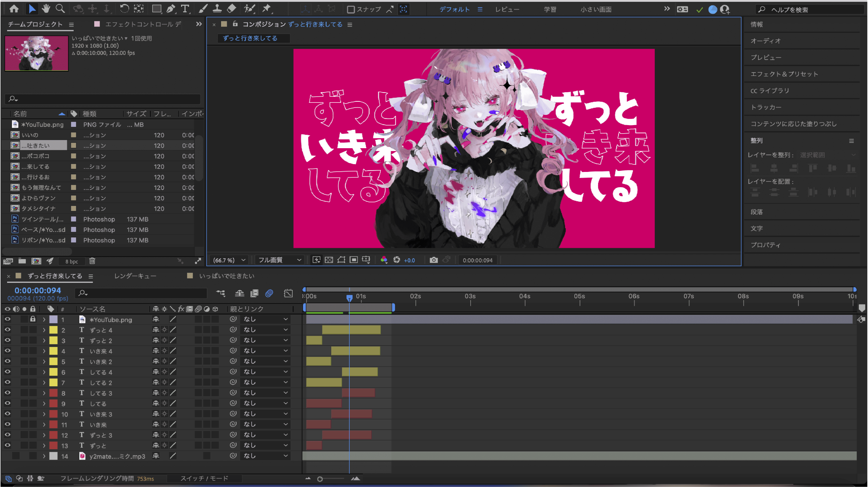Viewport: 868px width, 487px height.
Task: Select the Type text tool
Action: click(185, 9)
